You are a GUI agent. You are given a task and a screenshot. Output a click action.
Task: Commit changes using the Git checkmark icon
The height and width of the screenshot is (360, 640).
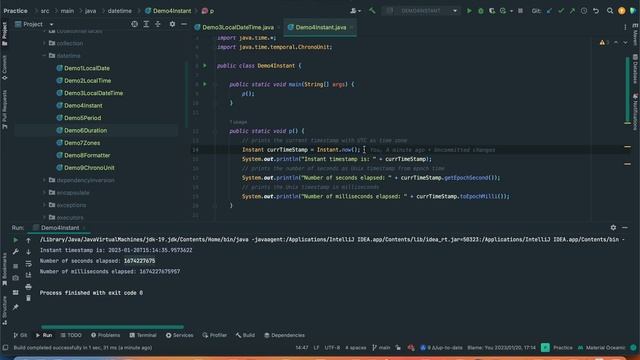point(561,11)
